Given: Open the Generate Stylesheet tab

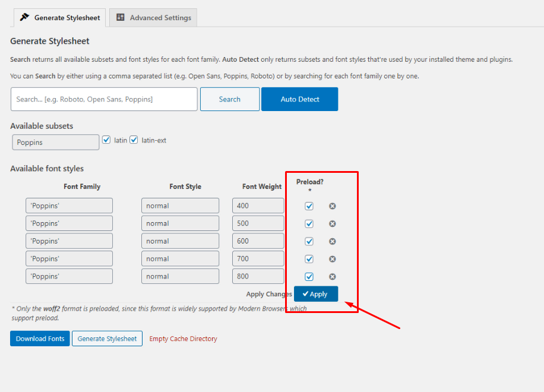Looking at the screenshot, I should pos(59,18).
